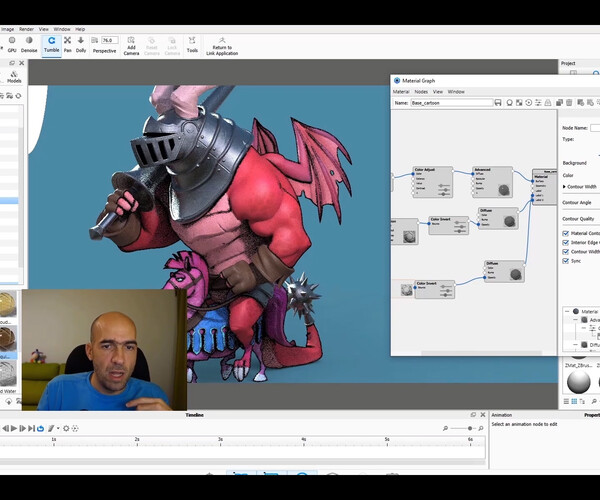
Task: Select the Pan camera tool
Action: click(x=68, y=44)
